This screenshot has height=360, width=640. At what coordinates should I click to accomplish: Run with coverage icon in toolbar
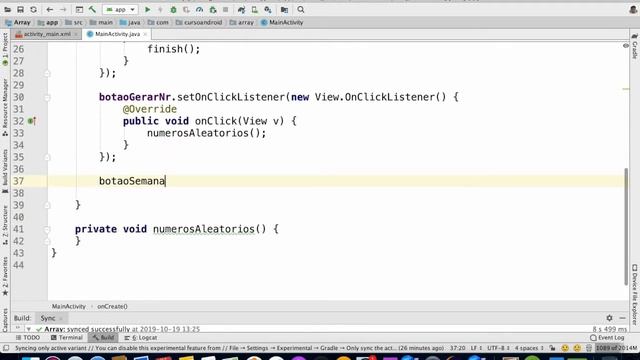point(186,9)
